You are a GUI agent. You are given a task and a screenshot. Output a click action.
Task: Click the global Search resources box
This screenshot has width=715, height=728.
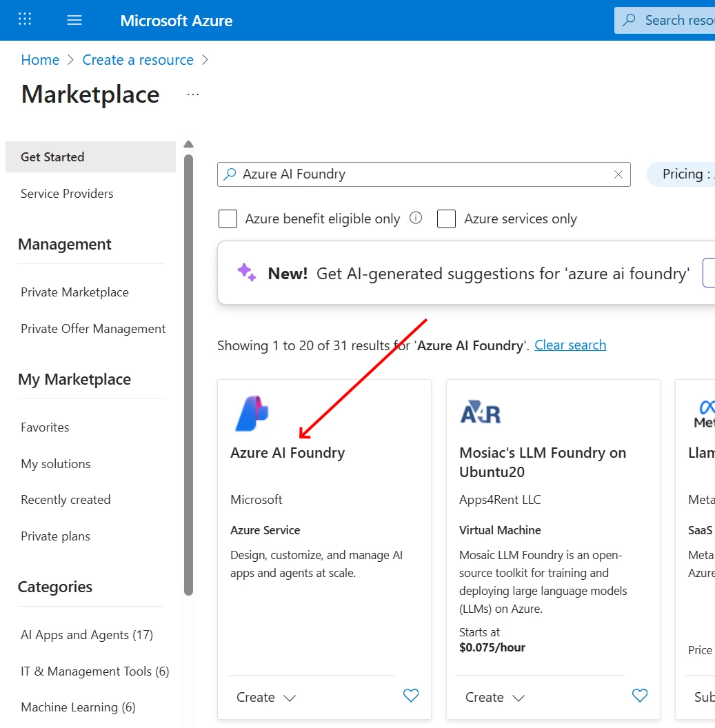tap(665, 20)
